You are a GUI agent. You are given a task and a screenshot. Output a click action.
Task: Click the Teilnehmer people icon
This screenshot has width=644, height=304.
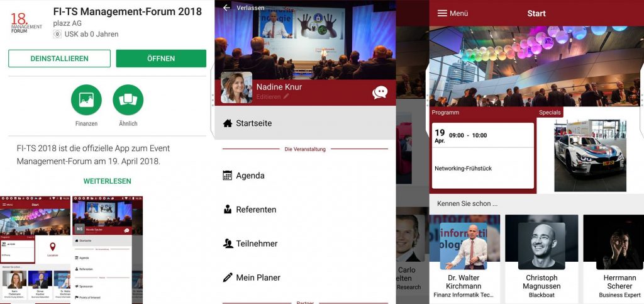pos(228,243)
